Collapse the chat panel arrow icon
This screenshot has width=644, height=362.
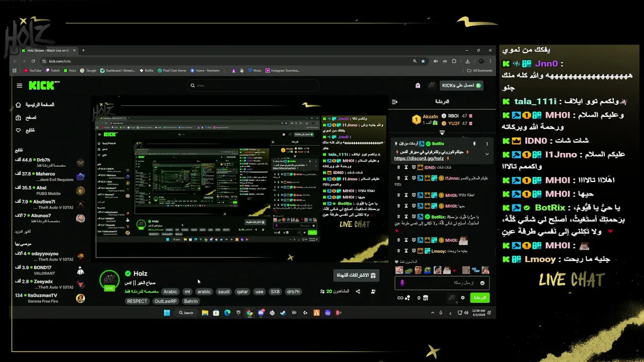395,102
